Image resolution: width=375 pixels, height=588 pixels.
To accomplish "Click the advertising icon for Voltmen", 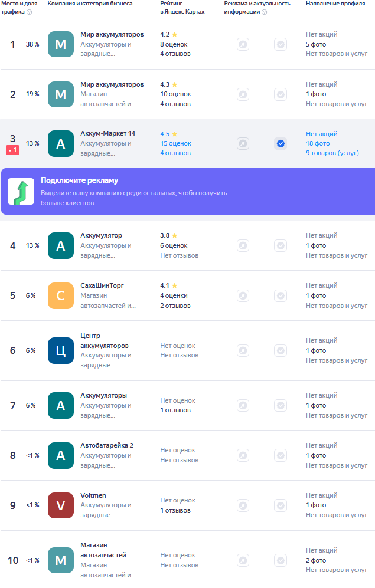I will [243, 505].
